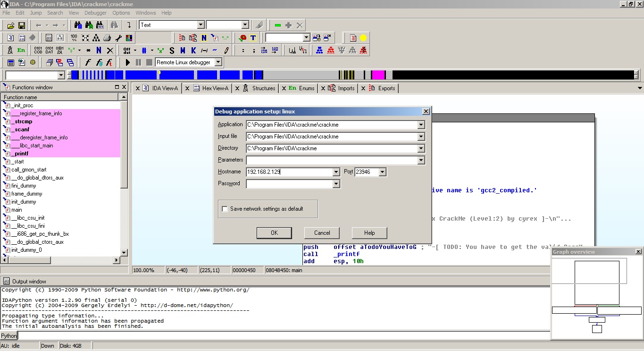Select _strcmp in the Functions window
The width and height of the screenshot is (644, 351).
21,121
